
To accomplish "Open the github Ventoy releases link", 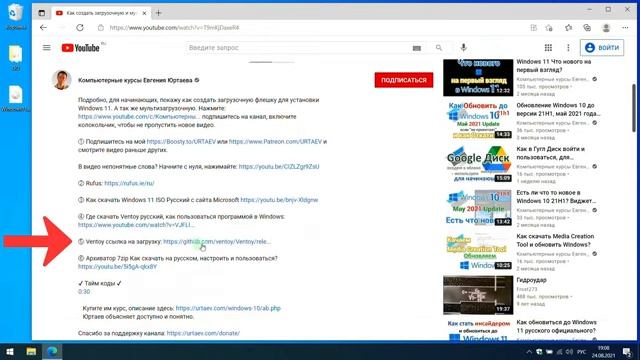I will 217,242.
